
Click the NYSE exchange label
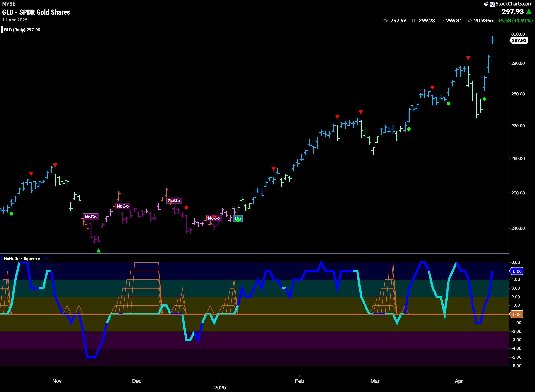9,4
